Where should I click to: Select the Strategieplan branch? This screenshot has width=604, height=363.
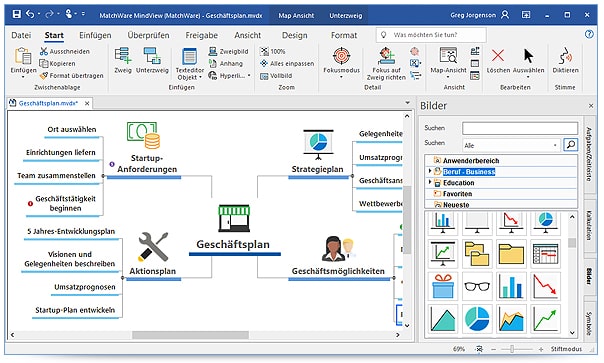point(317,169)
